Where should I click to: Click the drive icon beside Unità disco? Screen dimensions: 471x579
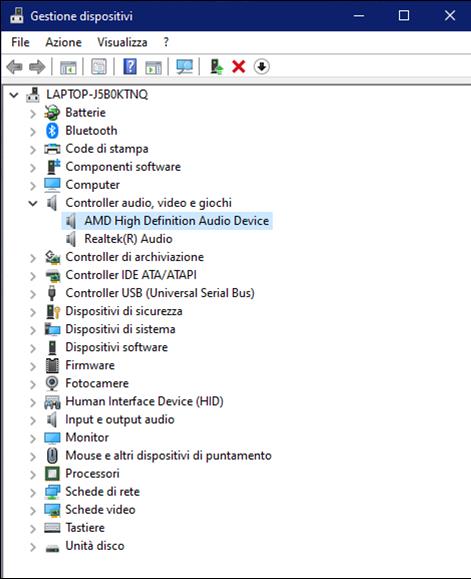52,548
